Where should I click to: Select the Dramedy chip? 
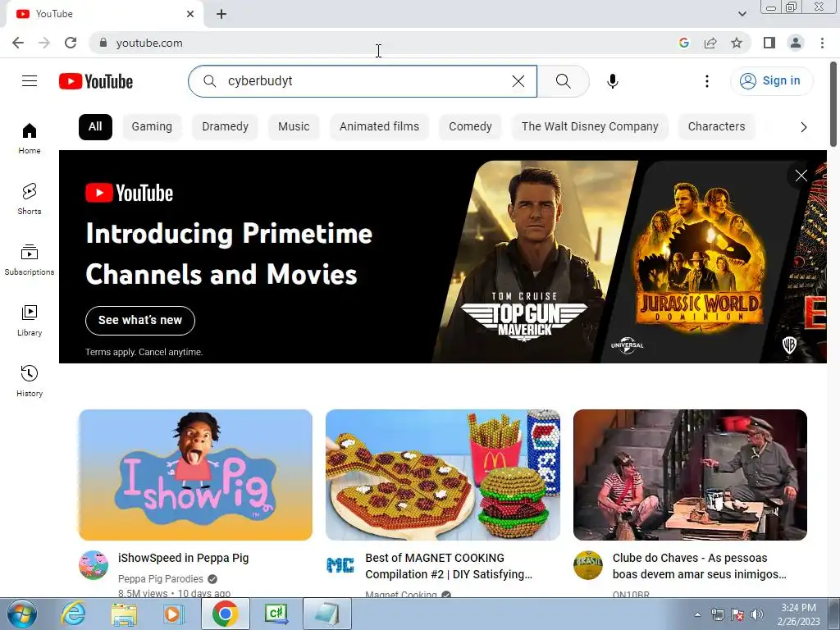[225, 127]
